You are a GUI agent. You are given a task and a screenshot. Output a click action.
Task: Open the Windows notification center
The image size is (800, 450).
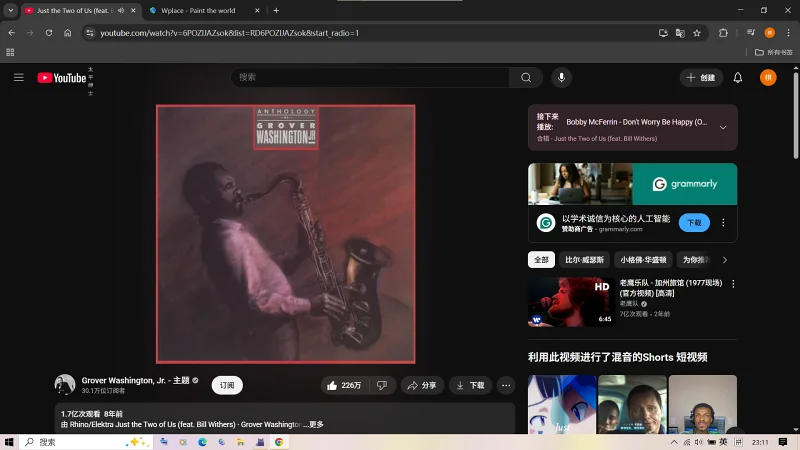(x=783, y=442)
